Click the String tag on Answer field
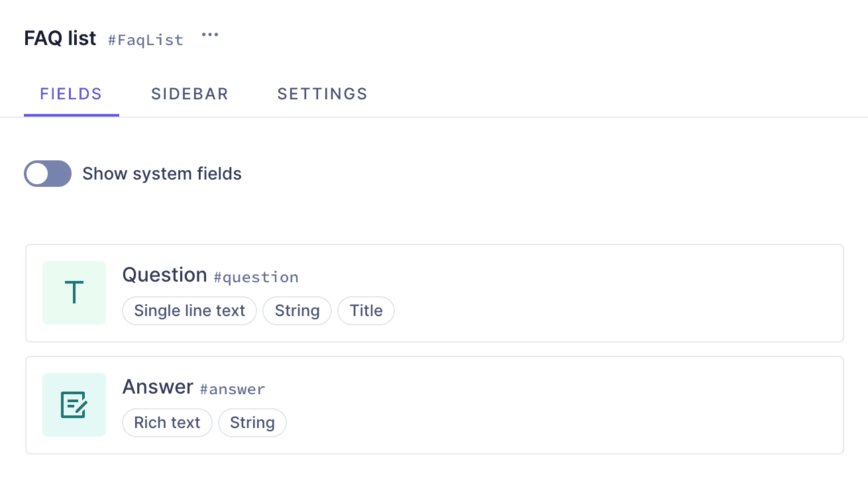Screen dimensions: 868x485 coord(252,423)
